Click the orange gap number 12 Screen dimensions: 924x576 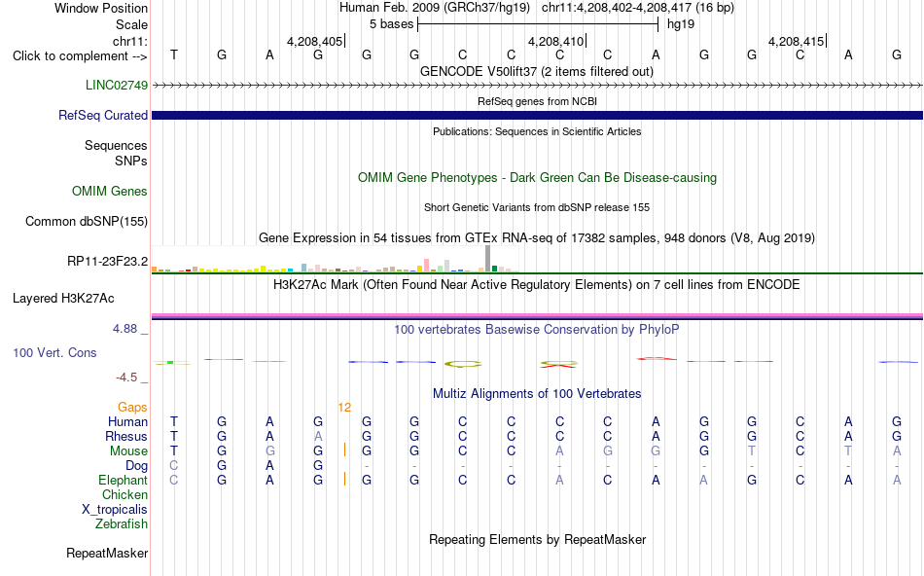pos(344,408)
